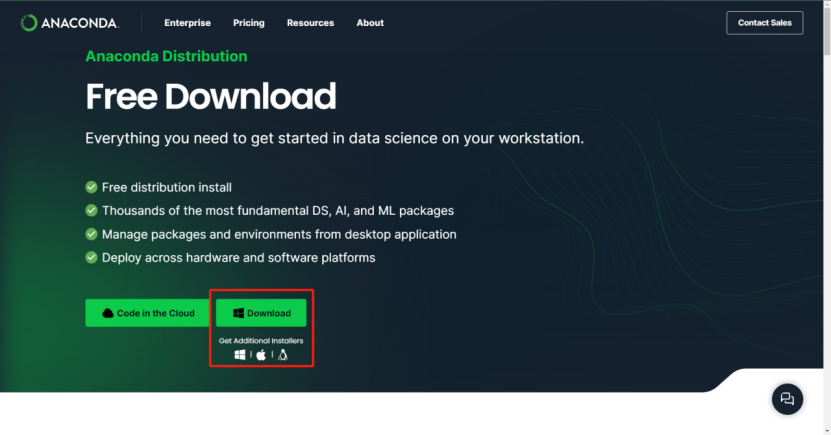Click the Everything you need tagline text
The height and width of the screenshot is (435, 831).
[x=334, y=138]
